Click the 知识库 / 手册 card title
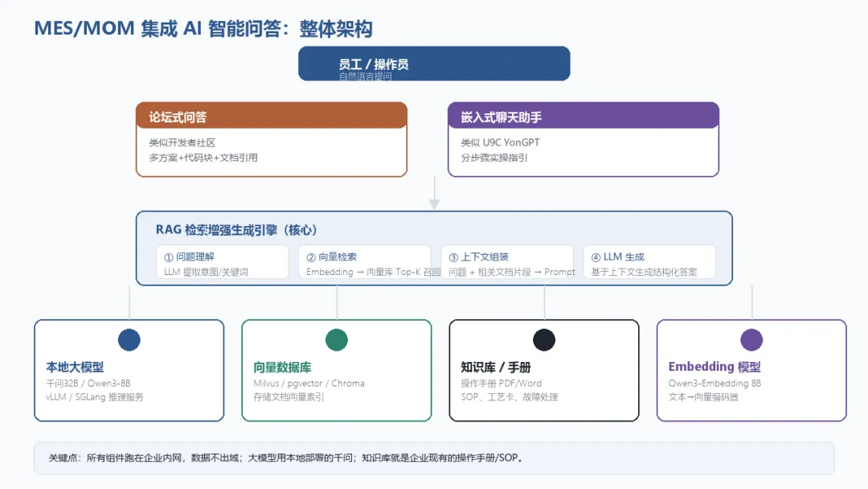Viewport: 868px width, 489px height. pos(496,368)
